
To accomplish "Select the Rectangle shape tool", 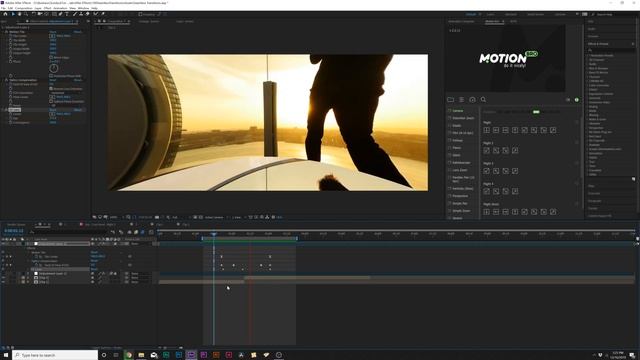I will coord(54,14).
